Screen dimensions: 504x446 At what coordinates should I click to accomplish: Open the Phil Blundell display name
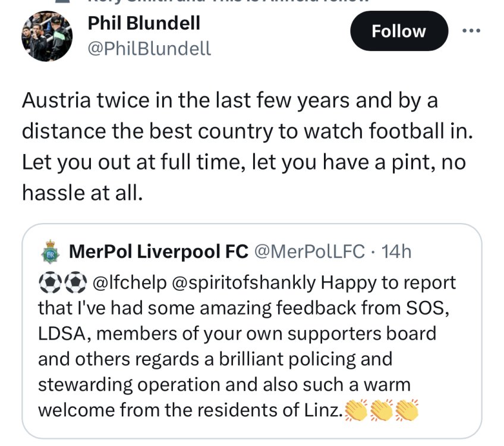(144, 24)
